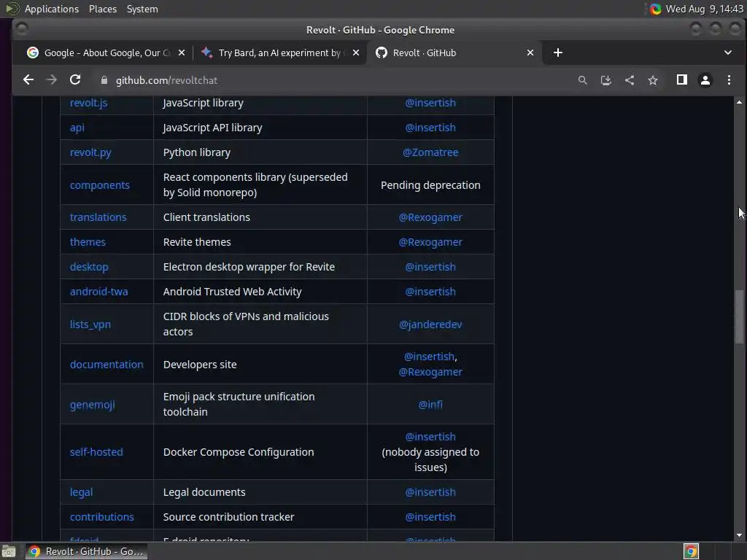Open the contributions repository link
747x560 pixels.
pos(102,517)
